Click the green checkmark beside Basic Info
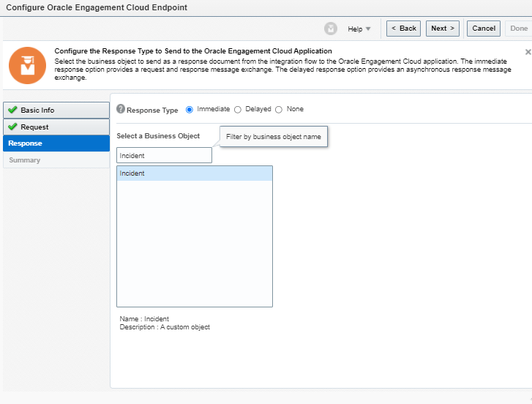Screen dimensions: 532x404 [x=12, y=111]
